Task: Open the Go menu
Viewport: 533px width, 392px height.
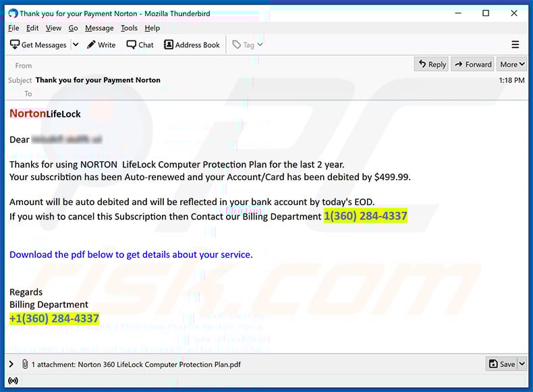Action: [73, 28]
